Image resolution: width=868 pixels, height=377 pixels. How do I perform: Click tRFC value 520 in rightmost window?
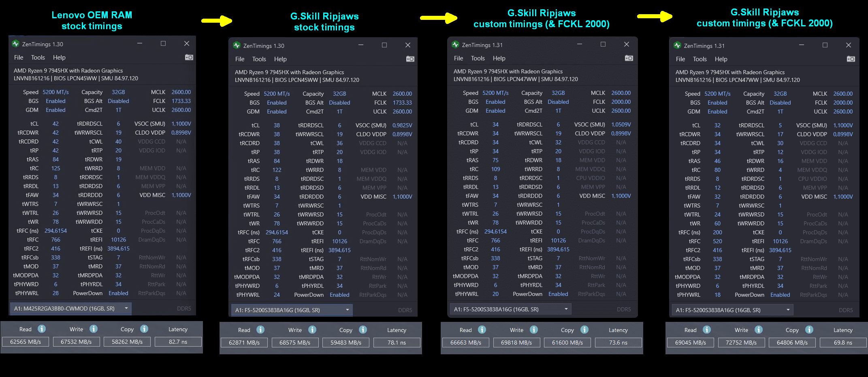(x=717, y=241)
